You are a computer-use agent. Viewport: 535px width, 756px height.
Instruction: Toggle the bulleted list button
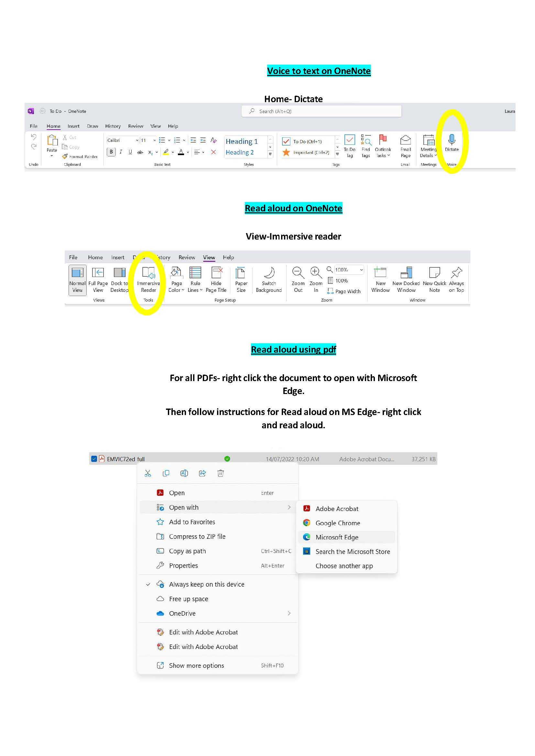point(162,140)
